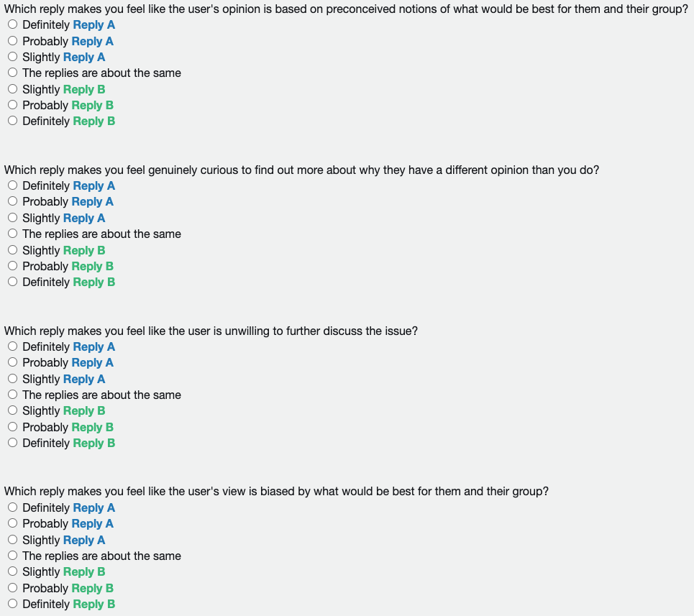Viewport: 694px width, 616px height.
Task: Select 'Slightly Reply B' for biased view question
Action: (x=13, y=571)
